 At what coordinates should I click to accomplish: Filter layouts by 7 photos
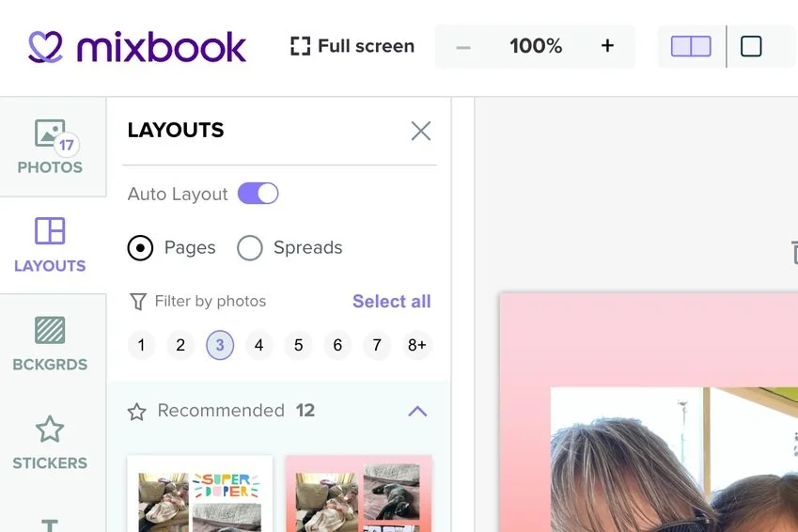377,345
